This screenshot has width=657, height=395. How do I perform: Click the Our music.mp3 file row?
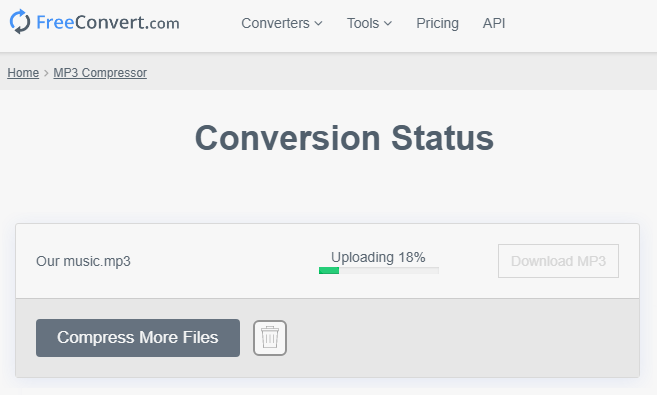(x=328, y=261)
